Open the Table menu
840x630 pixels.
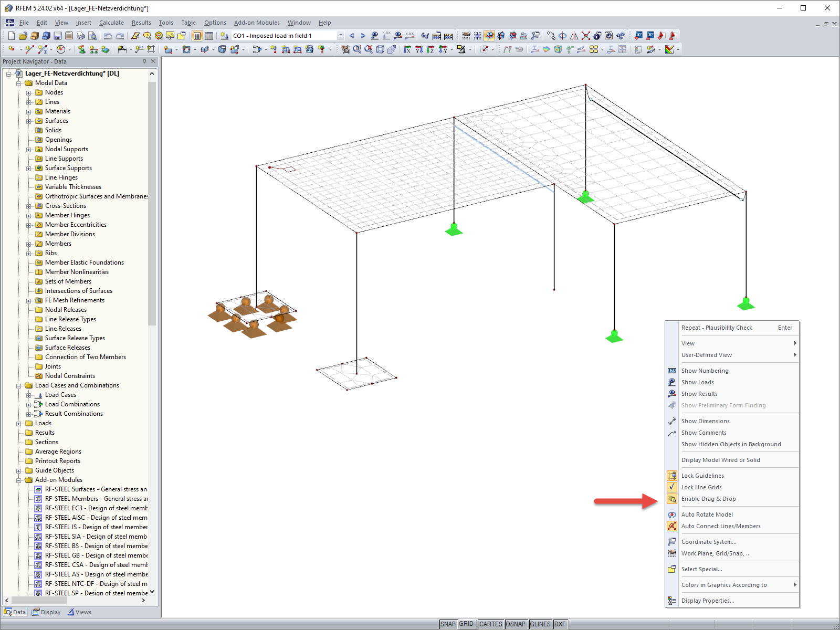tap(188, 23)
